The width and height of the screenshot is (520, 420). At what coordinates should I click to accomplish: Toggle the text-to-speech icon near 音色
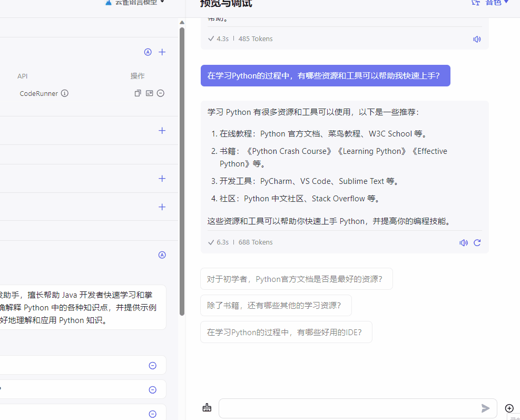point(475,3)
